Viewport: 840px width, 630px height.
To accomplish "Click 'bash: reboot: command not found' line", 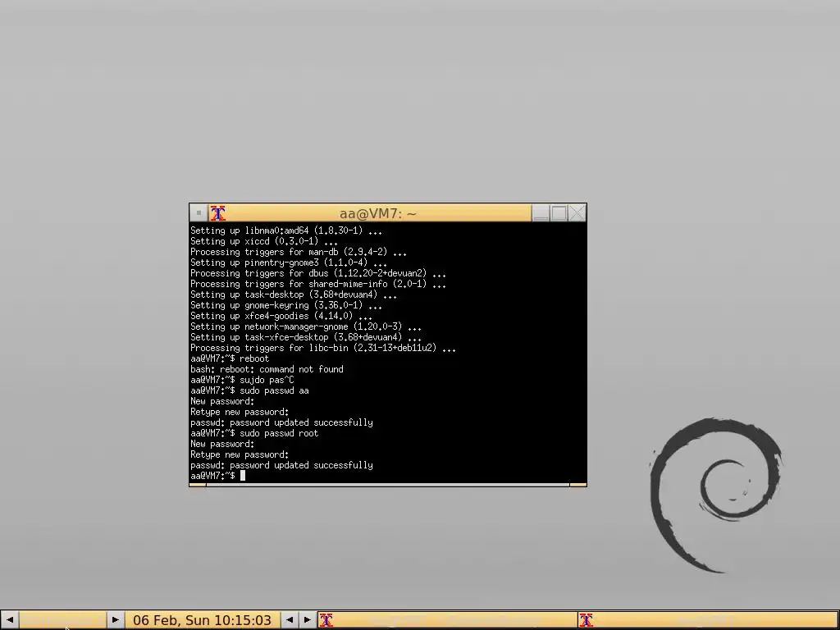I will [267, 370].
